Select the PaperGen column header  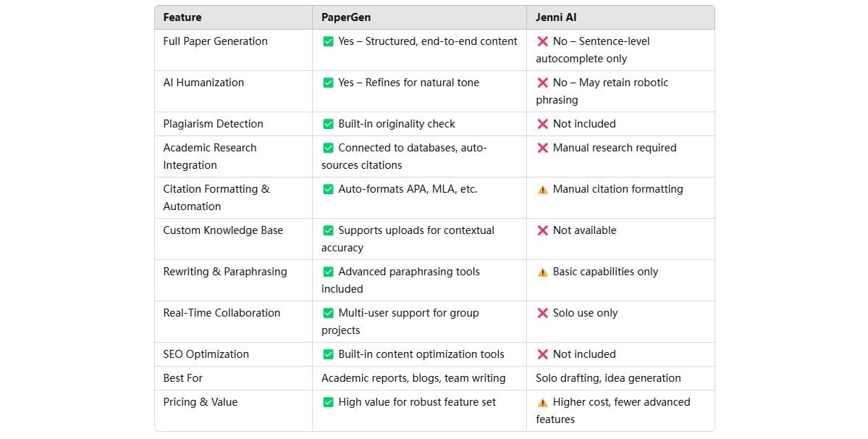click(x=346, y=17)
